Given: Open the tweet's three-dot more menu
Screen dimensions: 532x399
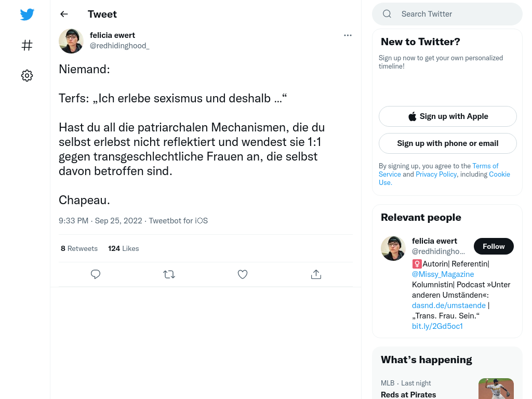Looking at the screenshot, I should 348,35.
